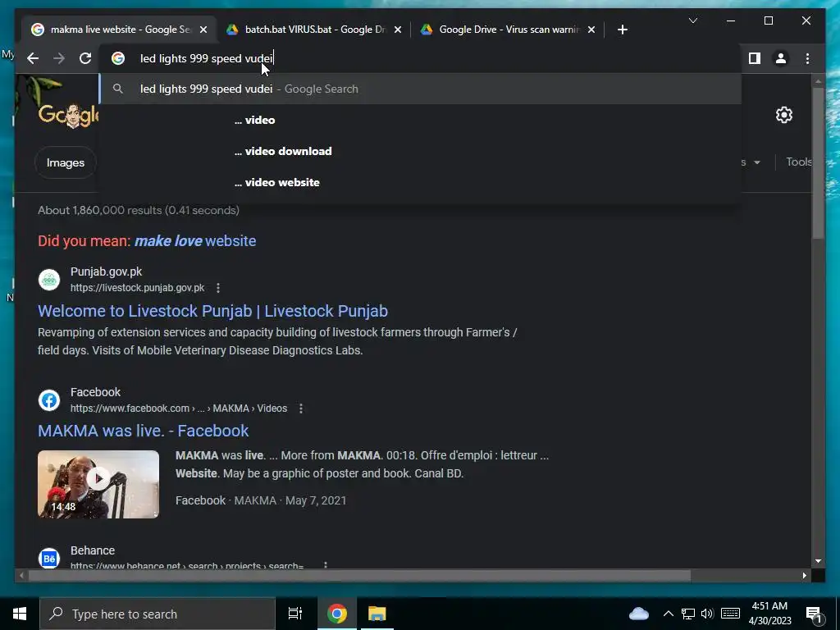Click the touch keyboard tray icon
Screen dimensions: 840x630
730,614
